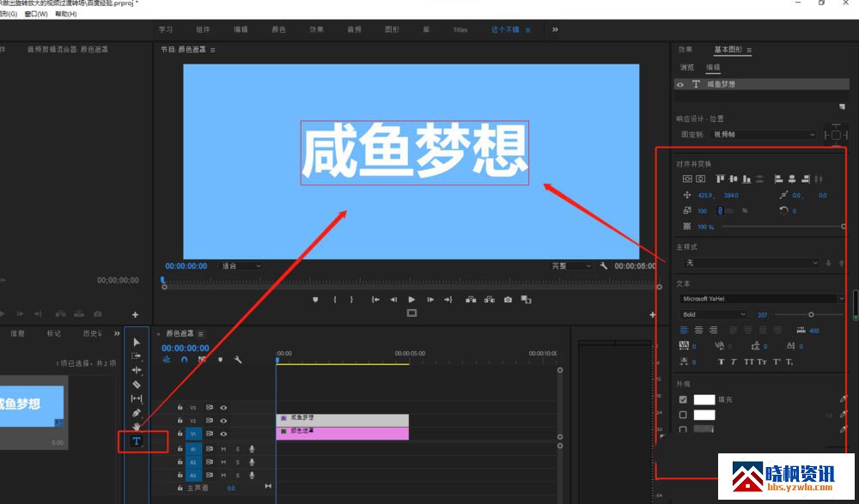This screenshot has width=859, height=504.
Task: Toggle V2 track output eye
Action: (223, 421)
